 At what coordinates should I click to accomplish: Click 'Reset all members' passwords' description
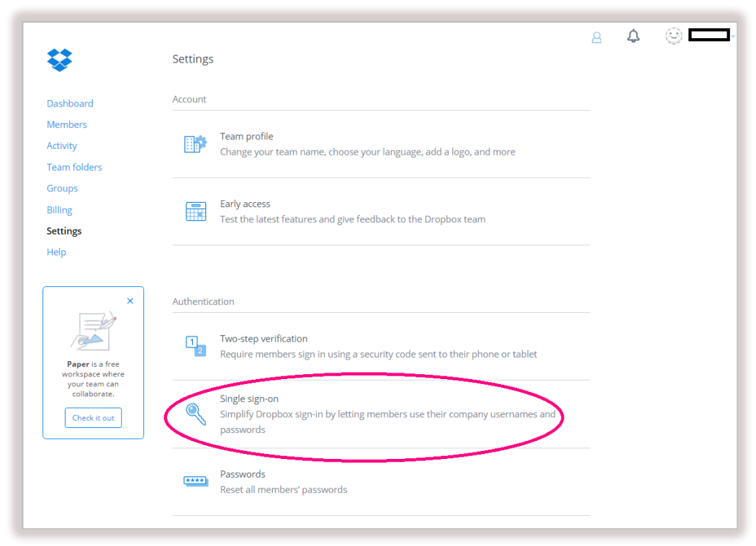[284, 490]
